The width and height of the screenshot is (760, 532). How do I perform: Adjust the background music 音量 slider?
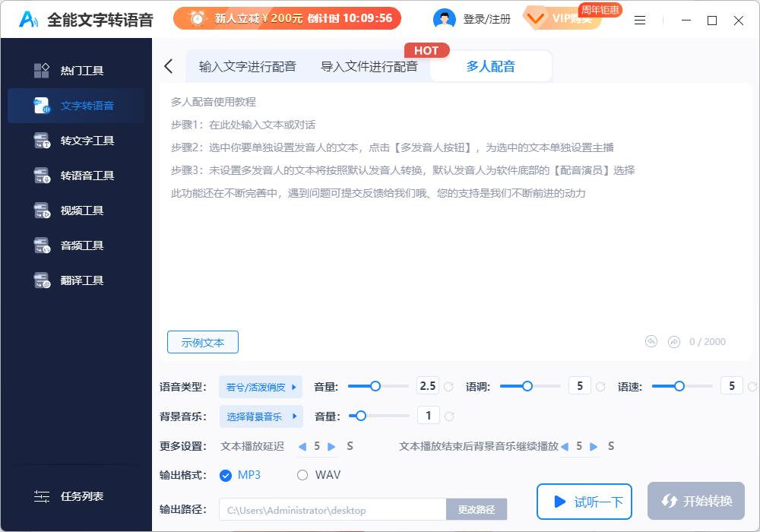click(x=360, y=416)
